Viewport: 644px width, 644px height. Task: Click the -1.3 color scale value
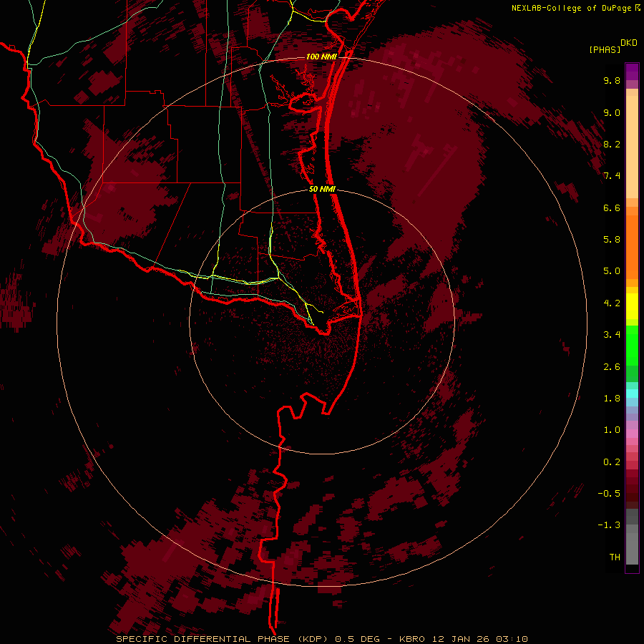point(609,525)
